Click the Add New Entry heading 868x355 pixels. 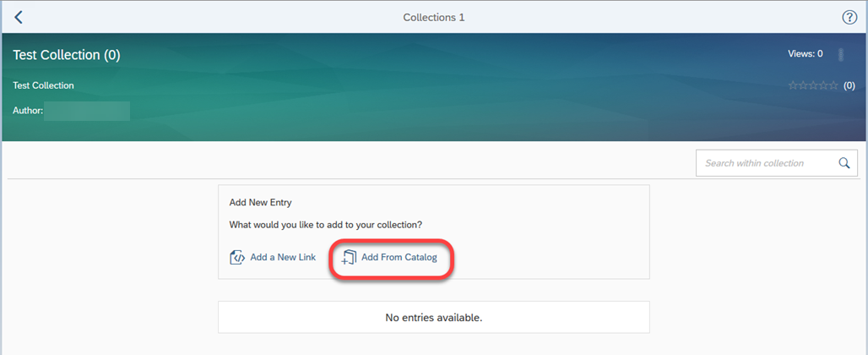click(x=260, y=202)
